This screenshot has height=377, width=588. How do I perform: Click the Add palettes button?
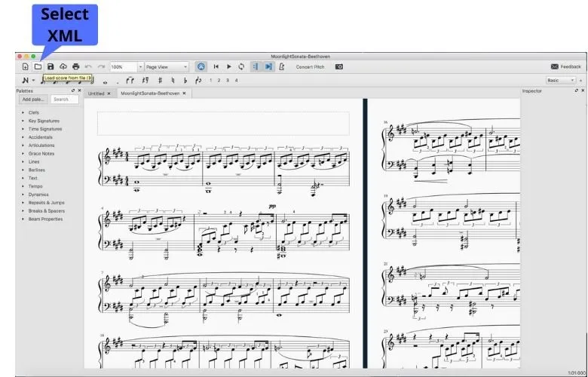tap(32, 99)
